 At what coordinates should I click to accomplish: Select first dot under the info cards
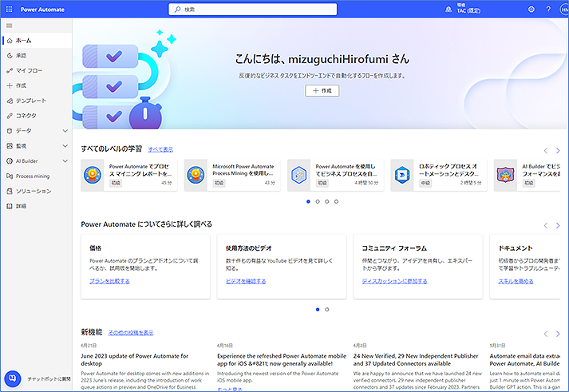coord(318,310)
